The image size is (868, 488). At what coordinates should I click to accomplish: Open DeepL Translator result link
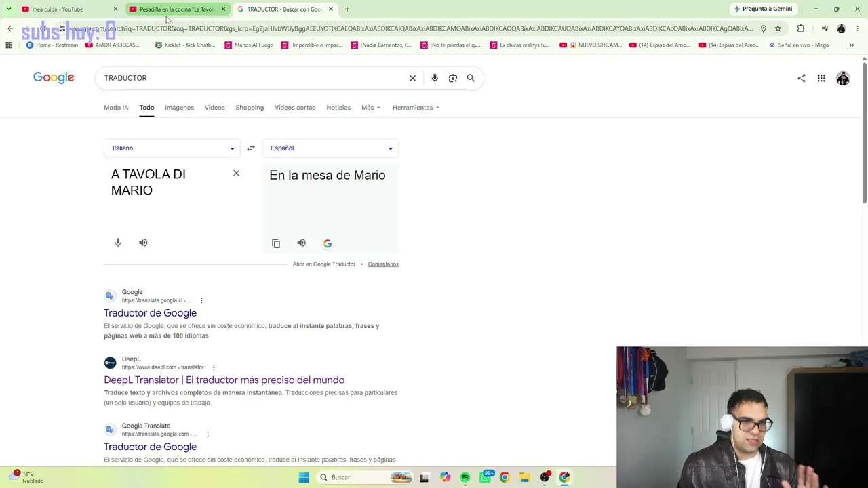pos(224,380)
